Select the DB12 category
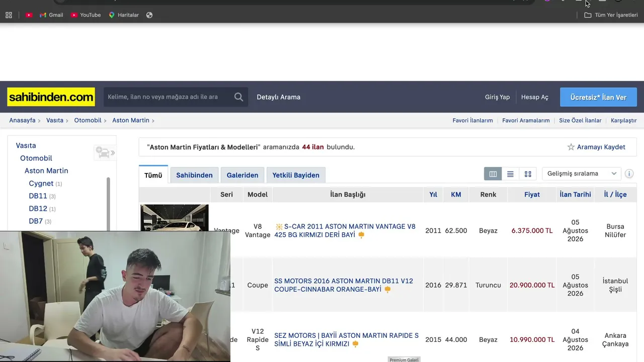The width and height of the screenshot is (644, 362). point(38,209)
